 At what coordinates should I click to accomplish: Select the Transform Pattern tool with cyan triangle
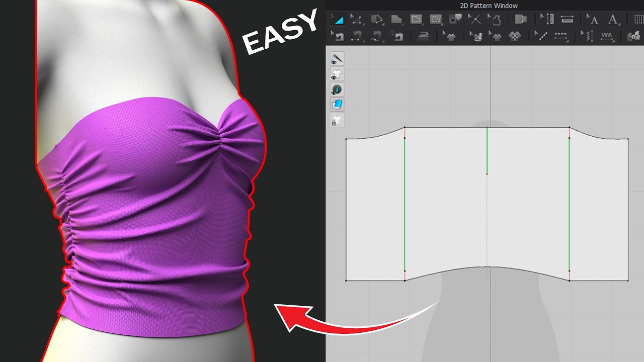(x=337, y=20)
